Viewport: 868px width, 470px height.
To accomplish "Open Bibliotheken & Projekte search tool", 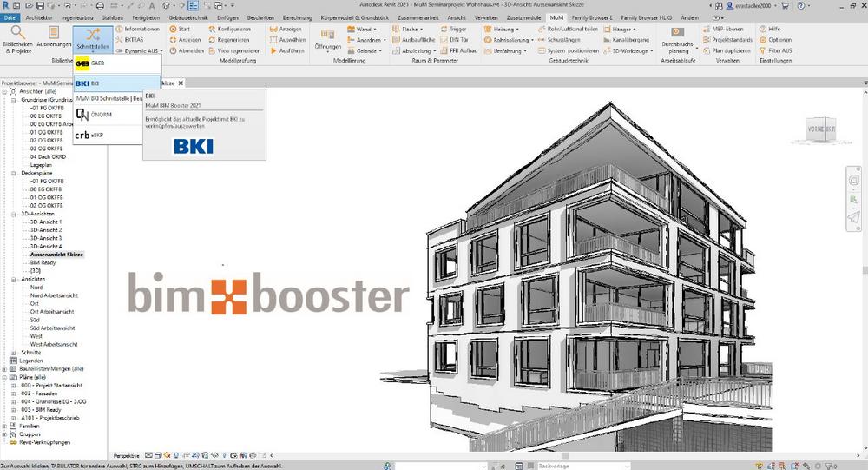I will pos(18,37).
